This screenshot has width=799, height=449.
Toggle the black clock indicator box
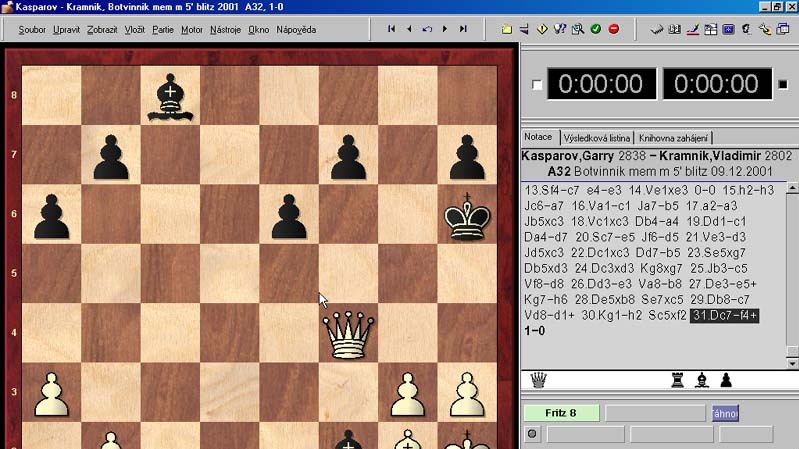coord(783,85)
